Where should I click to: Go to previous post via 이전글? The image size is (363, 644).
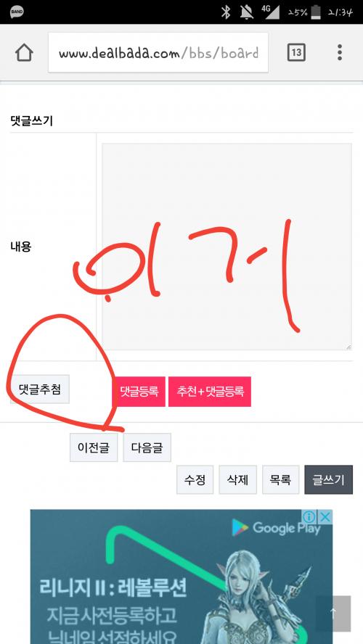(94, 447)
